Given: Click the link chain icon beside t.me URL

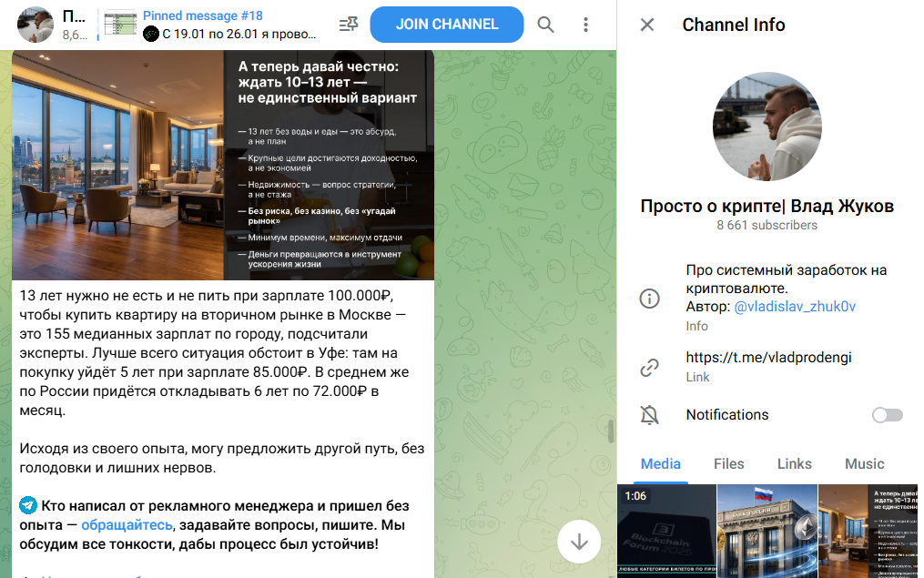Looking at the screenshot, I should pos(650,367).
